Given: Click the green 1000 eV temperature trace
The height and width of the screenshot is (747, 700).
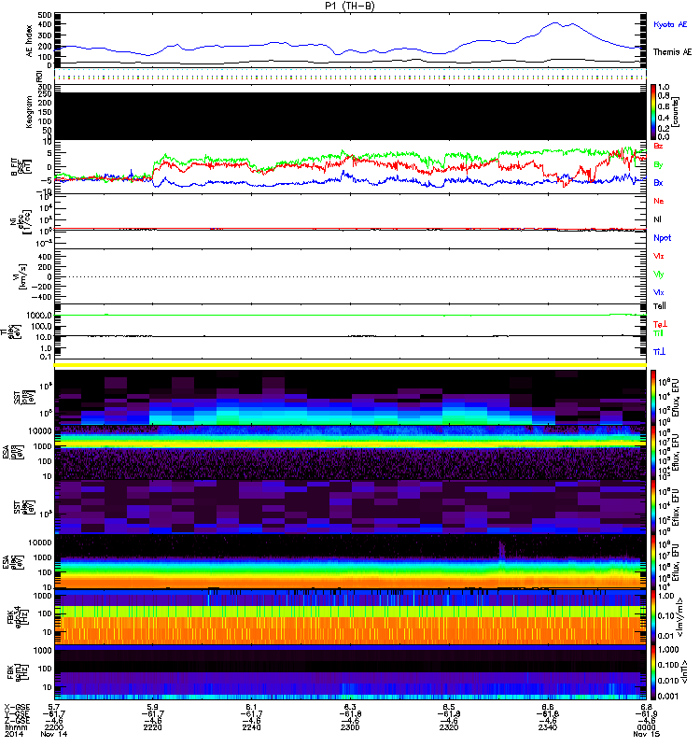Looking at the screenshot, I should click(350, 315).
